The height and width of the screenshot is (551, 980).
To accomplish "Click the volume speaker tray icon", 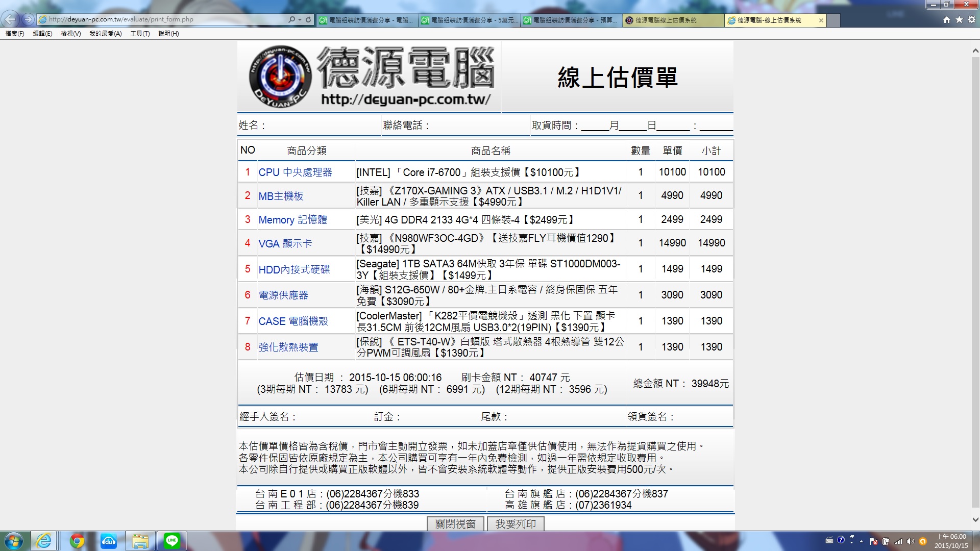I will [x=910, y=541].
